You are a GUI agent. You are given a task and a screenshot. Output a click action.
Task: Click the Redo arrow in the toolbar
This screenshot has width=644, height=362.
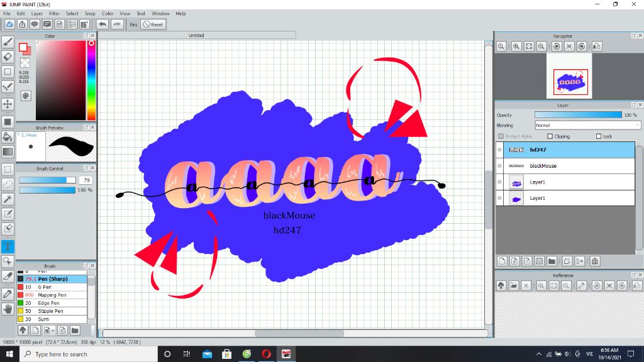pyautogui.click(x=117, y=25)
